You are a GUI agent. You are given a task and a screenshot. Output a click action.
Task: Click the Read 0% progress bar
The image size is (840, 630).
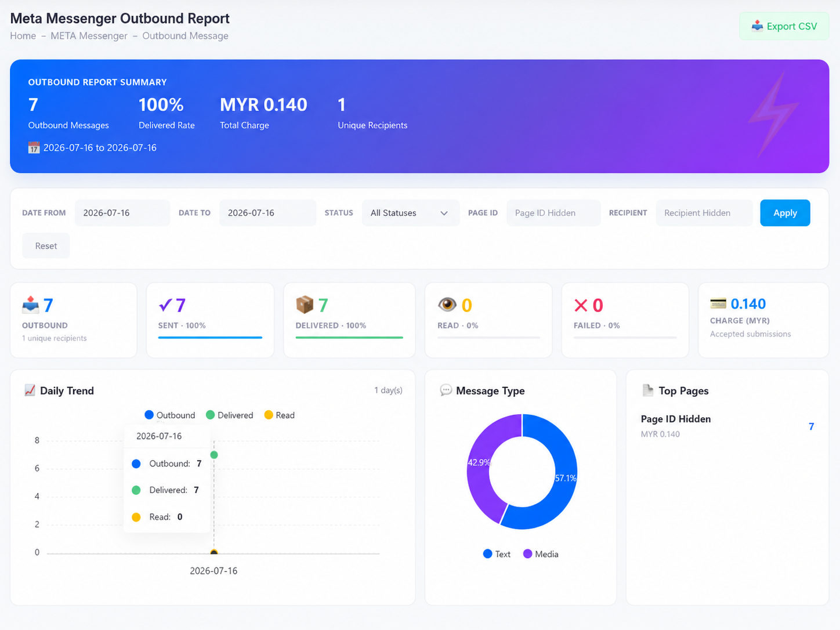488,338
